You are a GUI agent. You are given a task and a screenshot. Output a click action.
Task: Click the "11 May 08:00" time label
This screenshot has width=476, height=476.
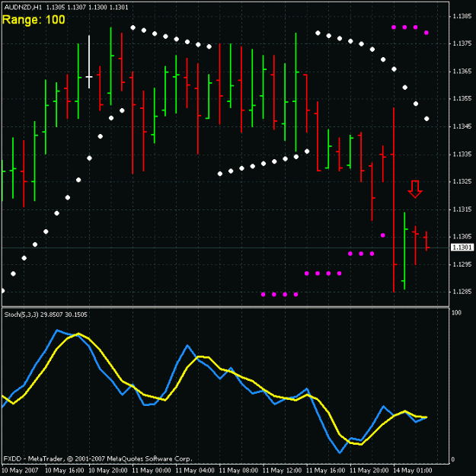click(x=238, y=471)
